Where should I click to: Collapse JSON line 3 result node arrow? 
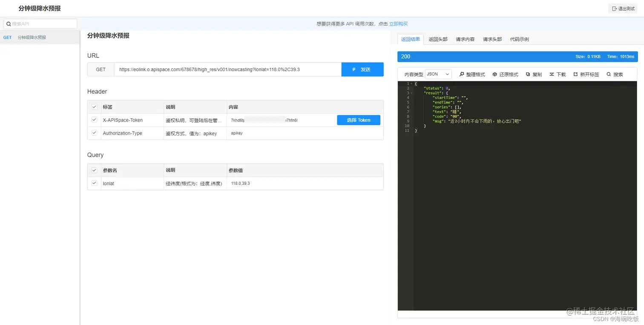(411, 92)
